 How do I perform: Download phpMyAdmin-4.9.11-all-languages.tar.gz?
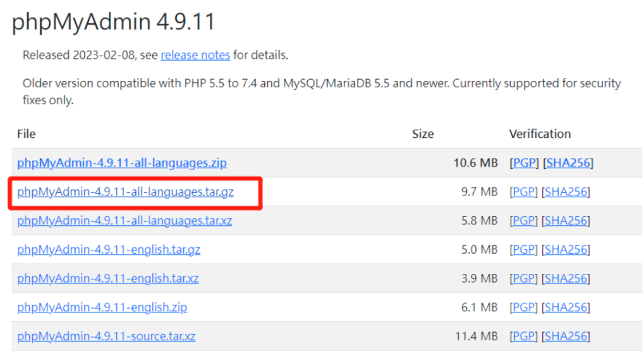pos(125,192)
